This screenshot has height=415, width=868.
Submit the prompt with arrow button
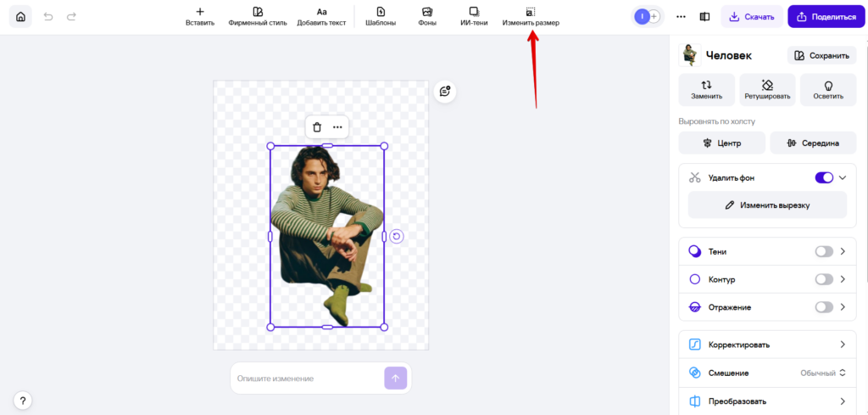click(395, 378)
